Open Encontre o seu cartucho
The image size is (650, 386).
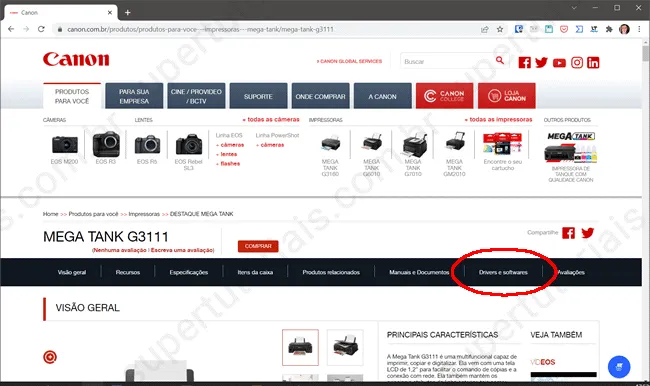pos(503,152)
